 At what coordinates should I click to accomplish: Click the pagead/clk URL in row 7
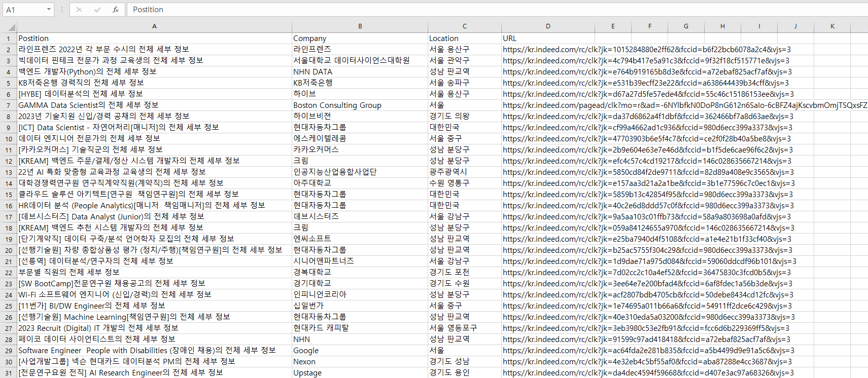(685, 105)
